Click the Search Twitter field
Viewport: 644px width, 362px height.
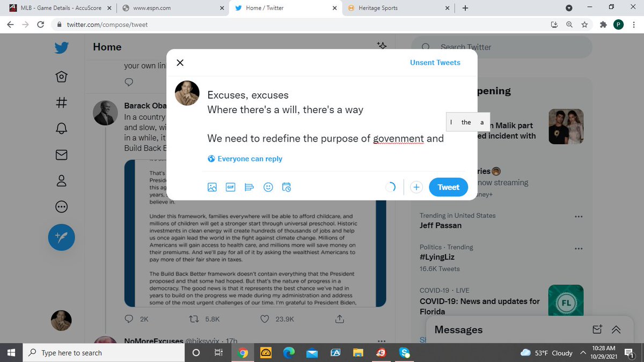(502, 47)
